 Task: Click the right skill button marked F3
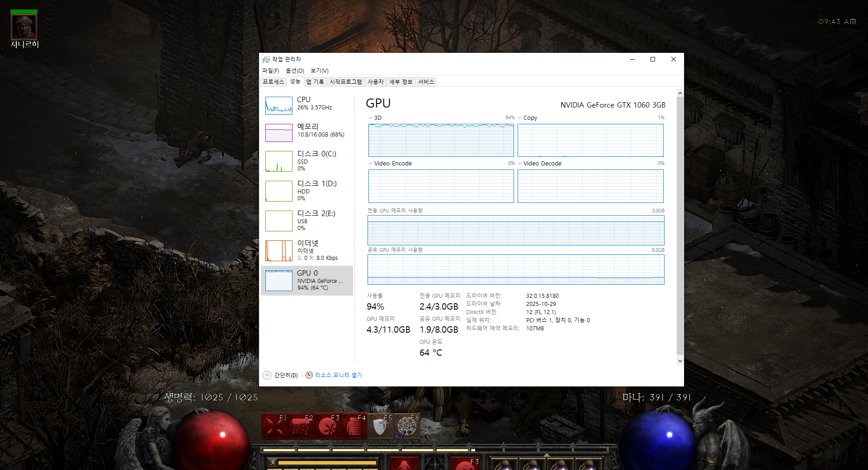click(x=465, y=463)
